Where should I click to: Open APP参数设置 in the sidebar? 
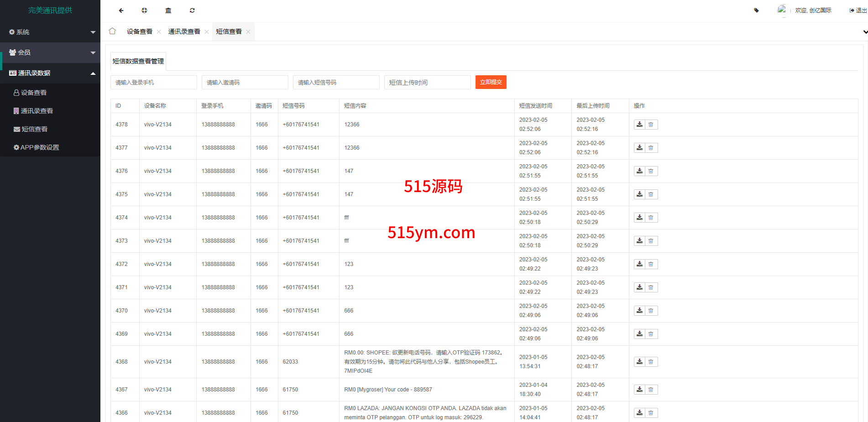point(39,147)
